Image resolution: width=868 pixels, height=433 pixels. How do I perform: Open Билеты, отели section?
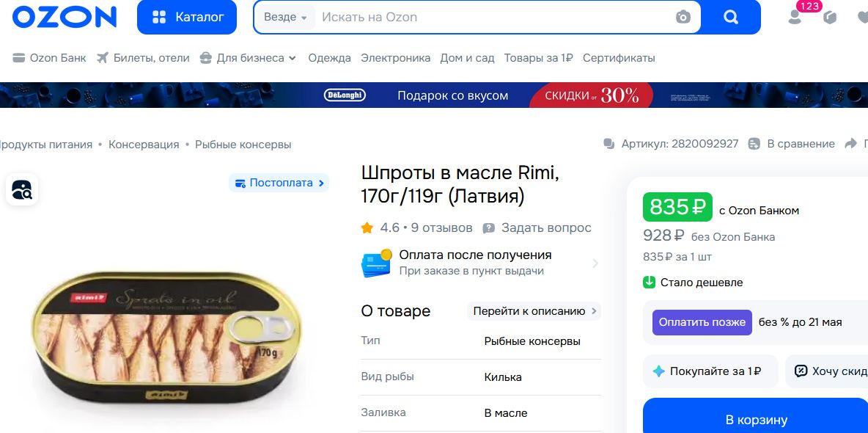(151, 58)
